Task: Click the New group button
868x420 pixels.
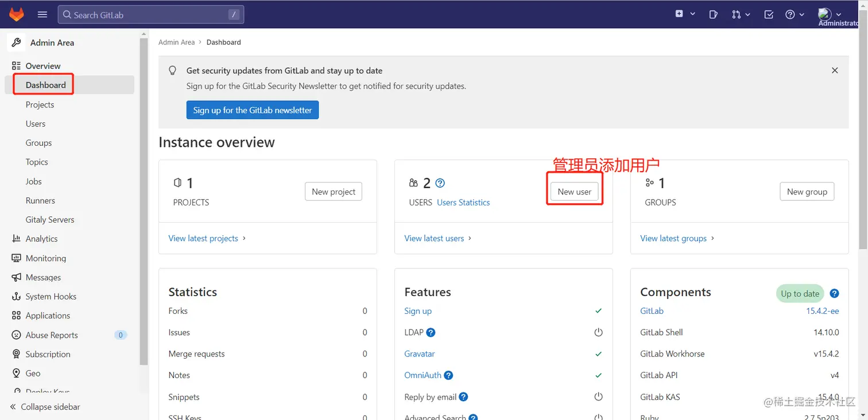Action: 807,192
